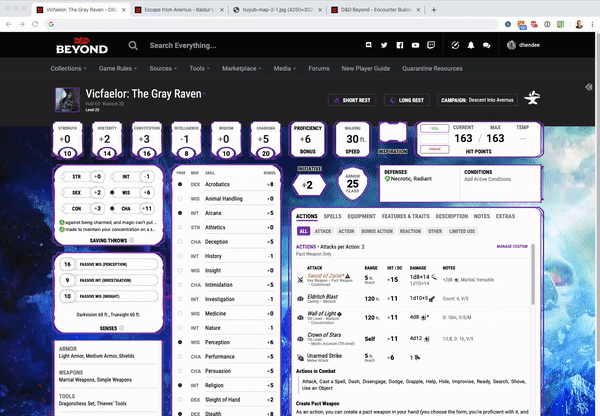The height and width of the screenshot is (416, 600).
Task: Toggle Athletics skill proficiency dot
Action: pos(180,227)
